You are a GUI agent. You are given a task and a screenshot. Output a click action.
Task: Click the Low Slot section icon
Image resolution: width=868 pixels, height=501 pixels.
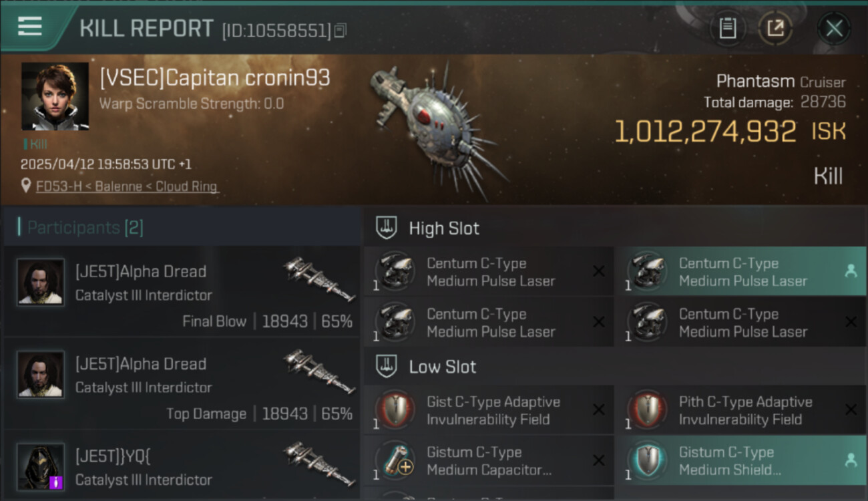pyautogui.click(x=387, y=366)
